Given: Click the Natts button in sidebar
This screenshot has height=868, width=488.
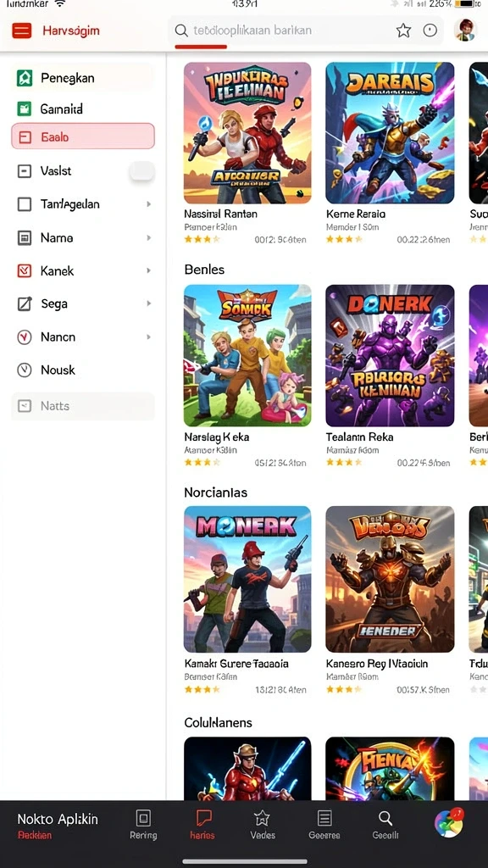Looking at the screenshot, I should pos(83,406).
